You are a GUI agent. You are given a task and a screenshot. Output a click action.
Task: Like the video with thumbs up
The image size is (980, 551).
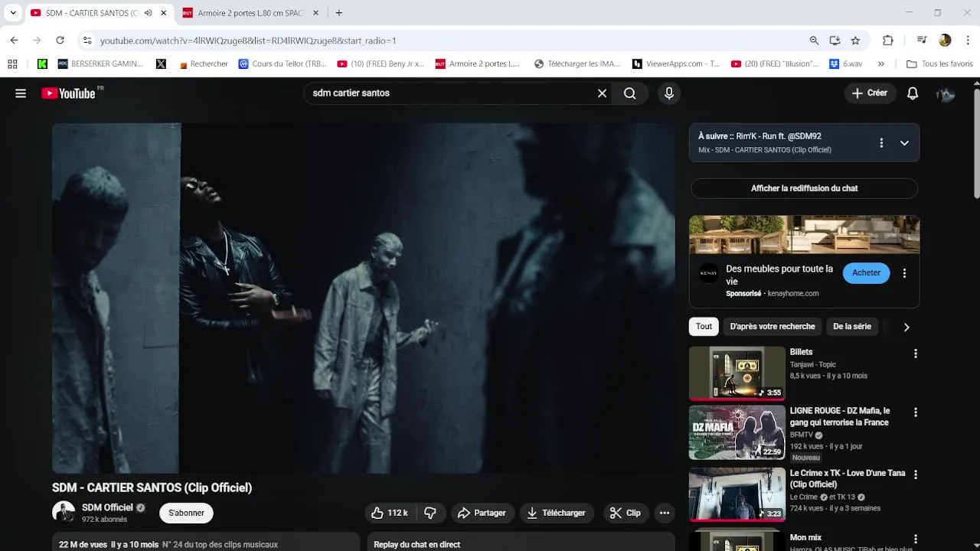pyautogui.click(x=389, y=513)
